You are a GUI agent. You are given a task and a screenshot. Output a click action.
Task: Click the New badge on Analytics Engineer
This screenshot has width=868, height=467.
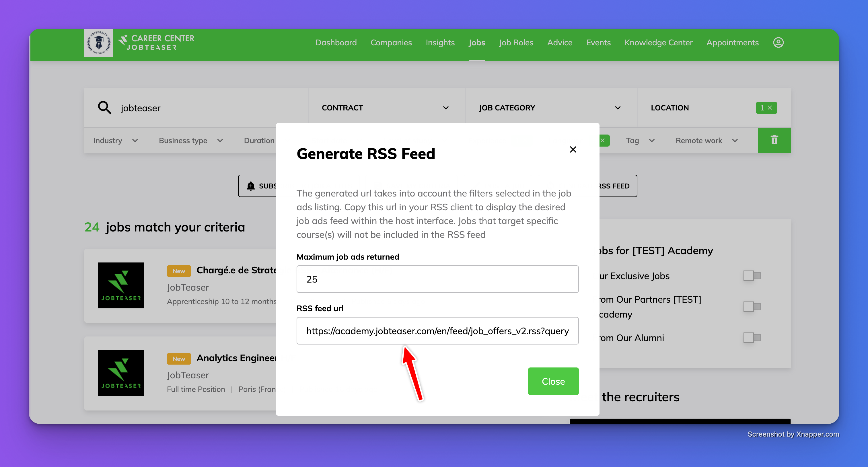179,359
